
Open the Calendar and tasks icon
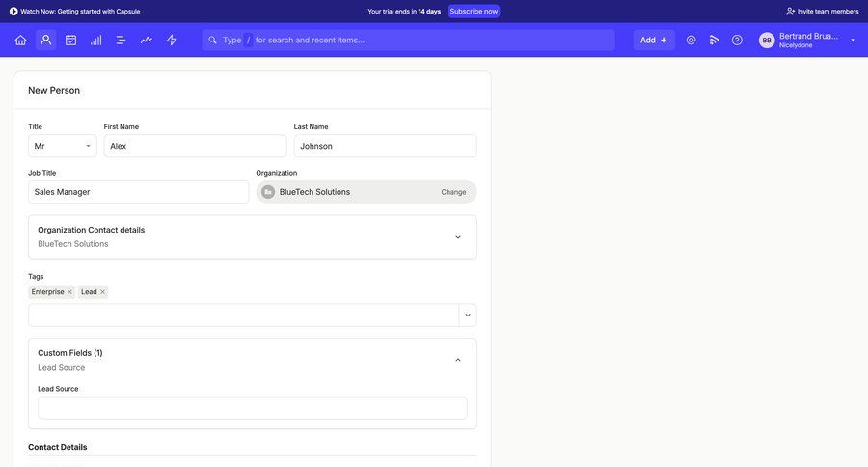click(70, 40)
